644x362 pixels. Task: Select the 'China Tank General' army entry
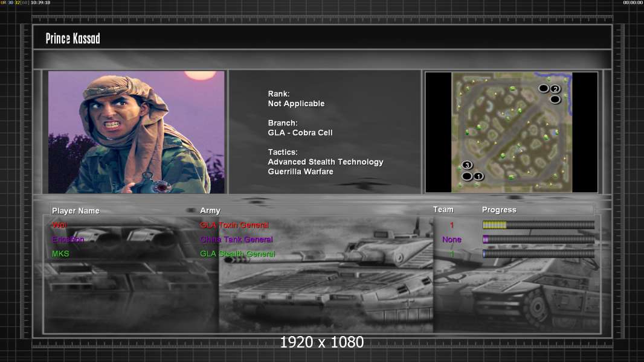pyautogui.click(x=236, y=240)
